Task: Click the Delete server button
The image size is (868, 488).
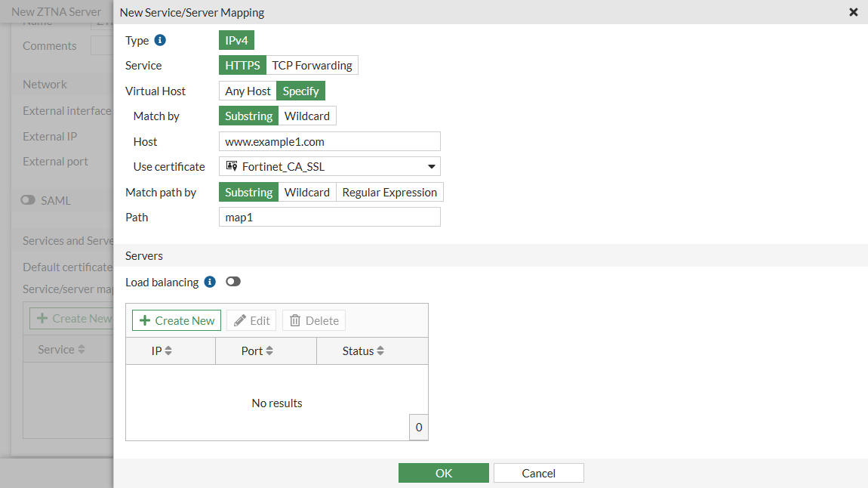Action: [314, 320]
